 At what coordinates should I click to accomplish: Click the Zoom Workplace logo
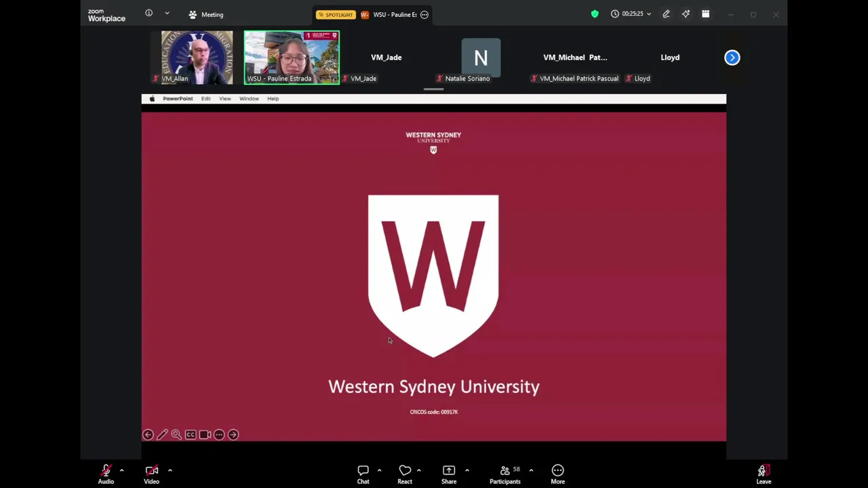tap(106, 15)
